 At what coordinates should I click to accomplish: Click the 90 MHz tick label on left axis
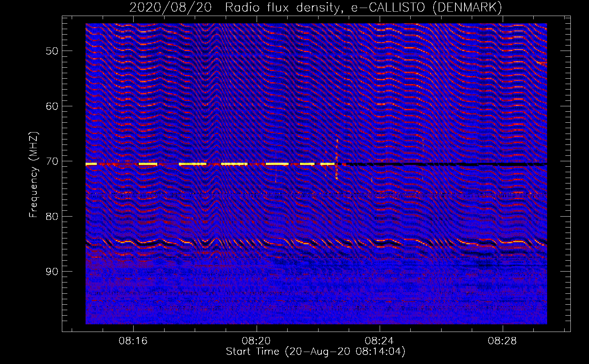point(52,272)
